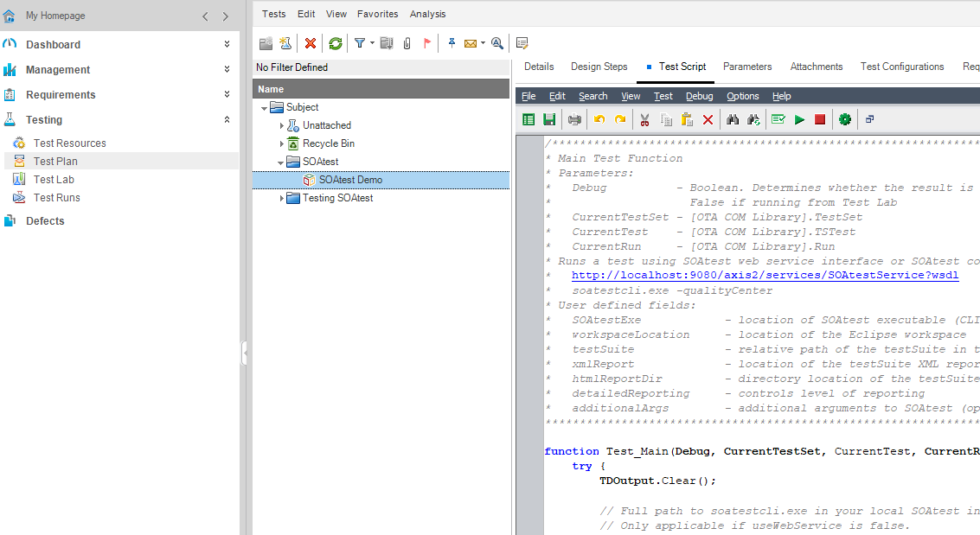Click the Find binoculars icon
The height and width of the screenshot is (535, 980).
point(733,119)
